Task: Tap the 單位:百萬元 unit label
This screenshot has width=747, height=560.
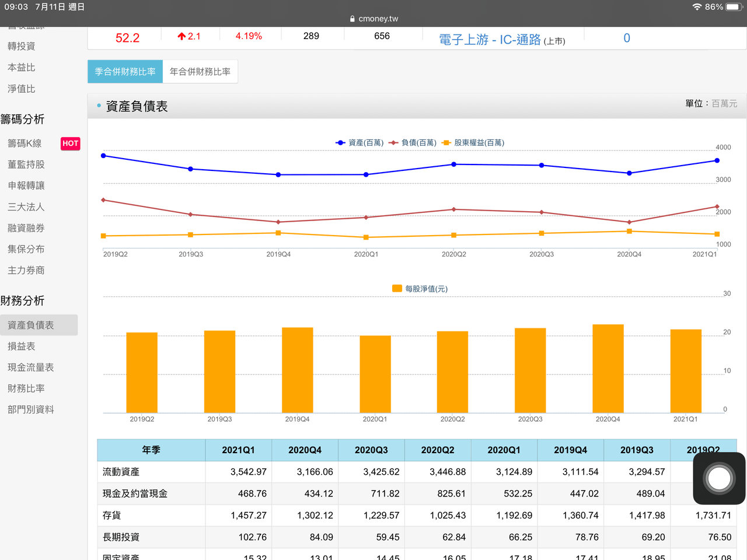Action: (711, 103)
